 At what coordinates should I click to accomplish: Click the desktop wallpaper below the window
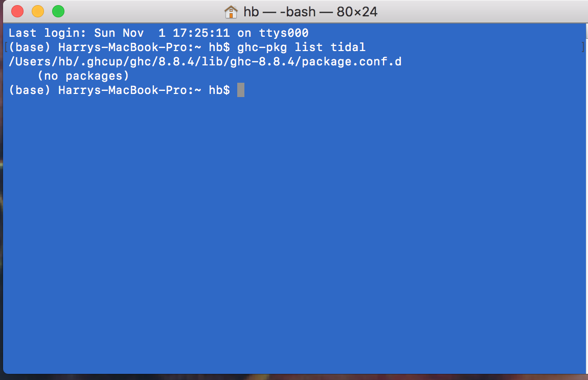click(x=294, y=377)
